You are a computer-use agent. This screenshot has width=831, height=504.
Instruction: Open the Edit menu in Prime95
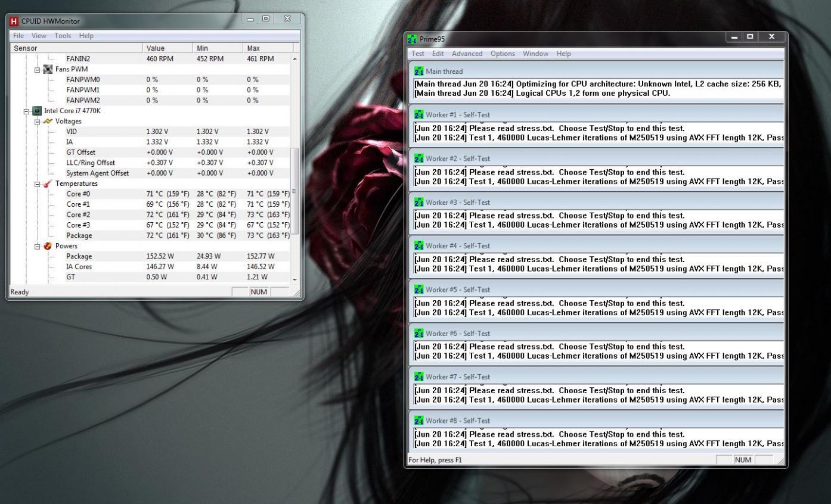click(438, 54)
